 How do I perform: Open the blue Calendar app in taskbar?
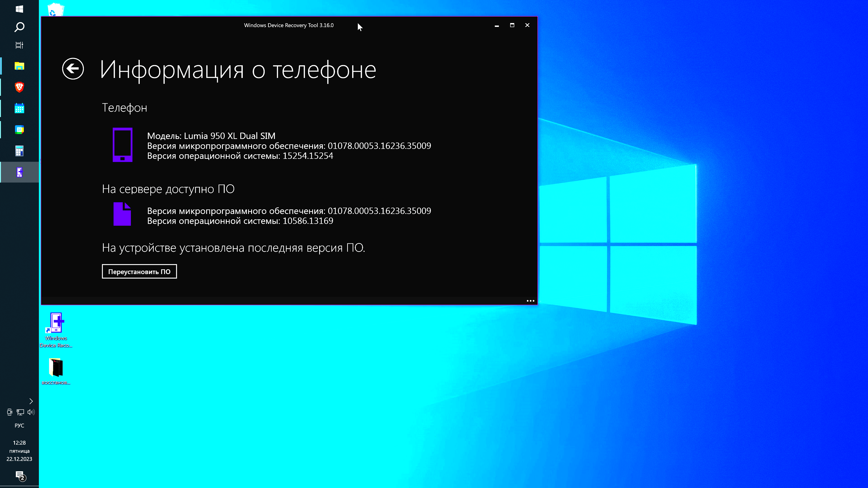19,108
